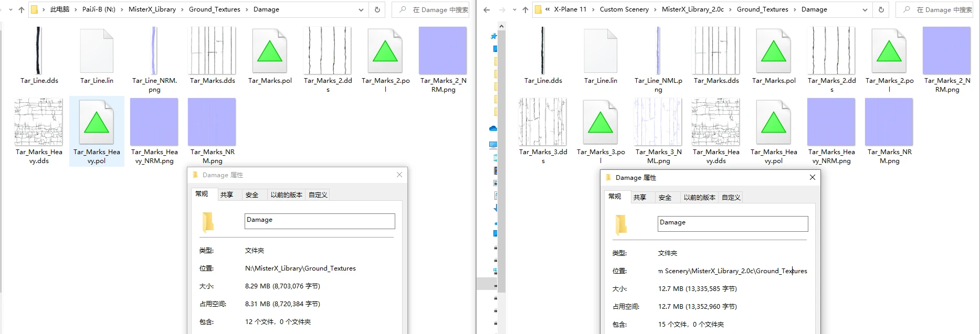Select Tar_Marks_2_NRM.png in left window
980x334 pixels.
[x=443, y=60]
